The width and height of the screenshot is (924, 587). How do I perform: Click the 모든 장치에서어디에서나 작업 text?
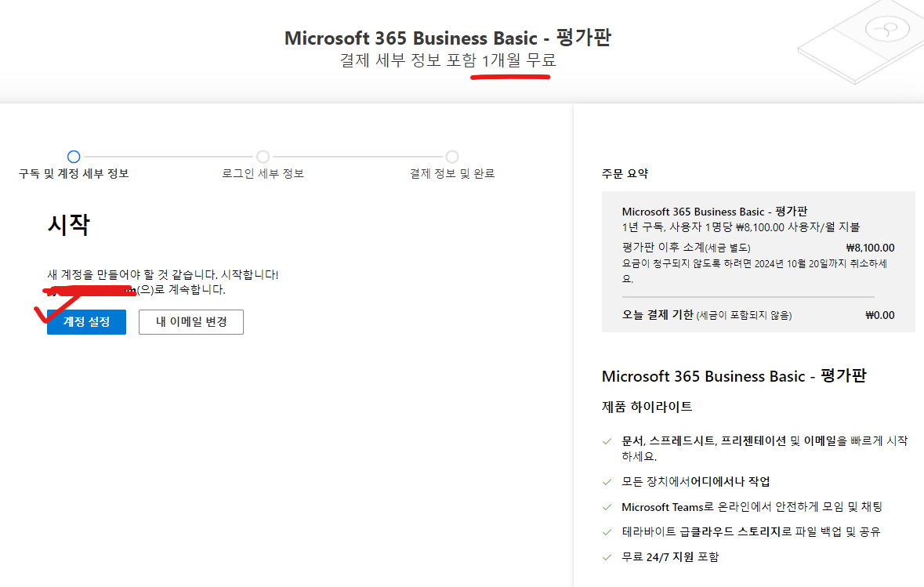click(x=696, y=481)
